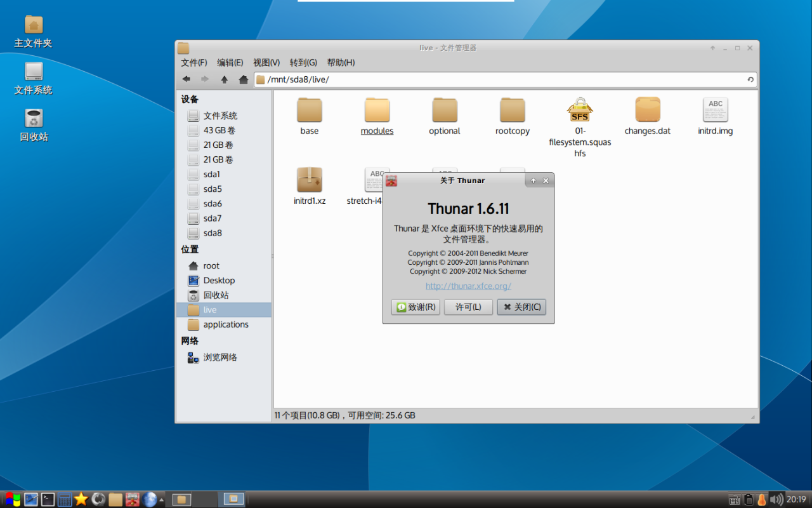Launch the calculator from the taskbar
The height and width of the screenshot is (508, 812).
tap(65, 499)
